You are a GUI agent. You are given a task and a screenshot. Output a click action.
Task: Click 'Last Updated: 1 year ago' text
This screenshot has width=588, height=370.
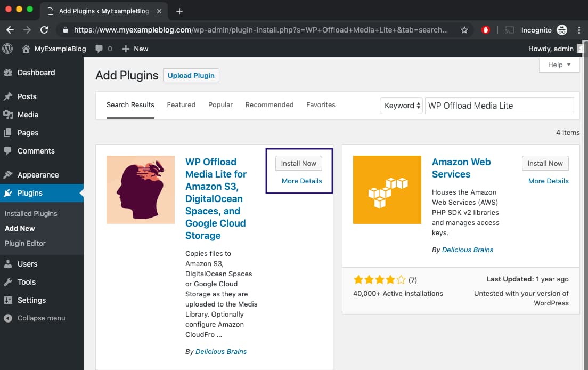click(x=527, y=279)
